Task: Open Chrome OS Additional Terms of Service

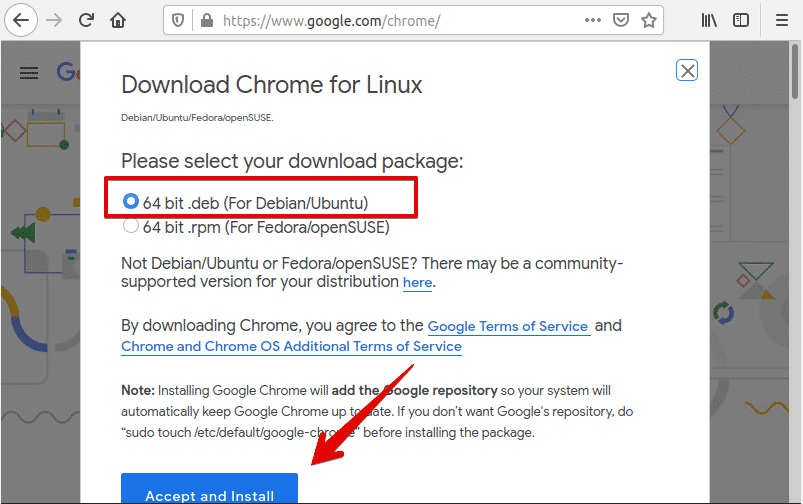Action: [x=291, y=347]
